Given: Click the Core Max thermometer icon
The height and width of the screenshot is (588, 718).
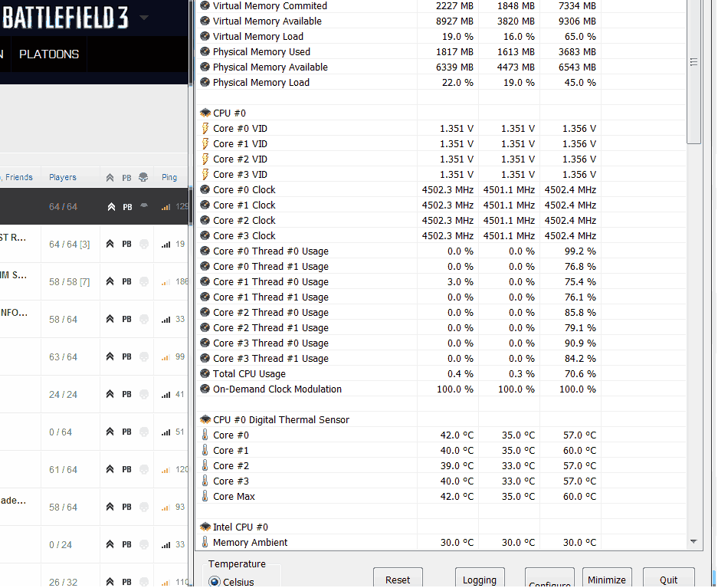Looking at the screenshot, I should 205,497.
